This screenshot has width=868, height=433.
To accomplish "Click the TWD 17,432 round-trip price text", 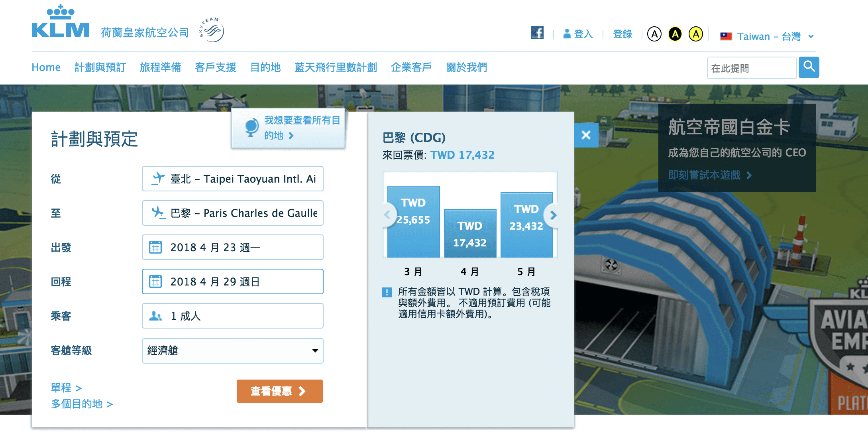I will pos(462,155).
